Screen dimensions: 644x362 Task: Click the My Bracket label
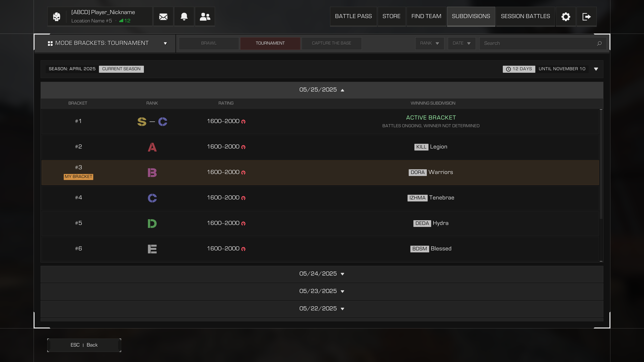coord(78,177)
